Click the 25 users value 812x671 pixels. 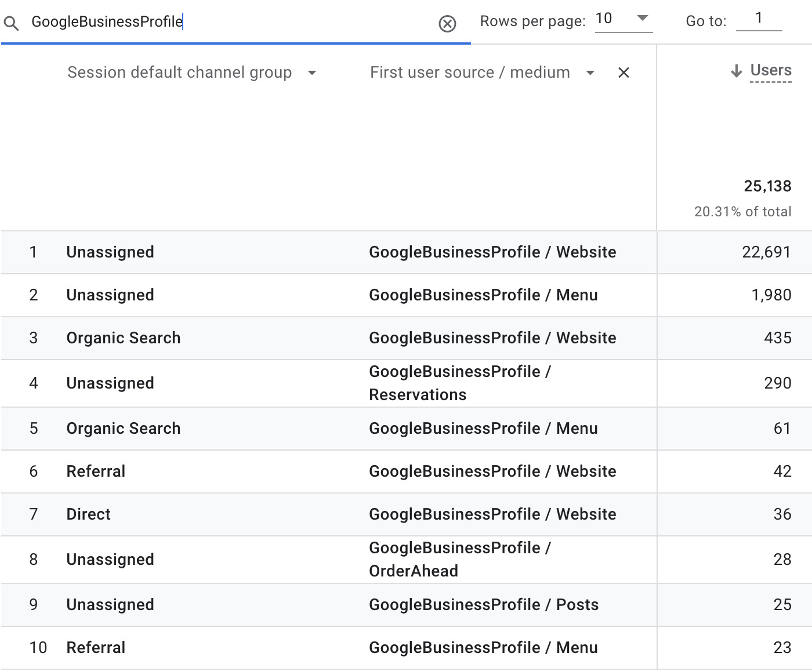tap(782, 605)
